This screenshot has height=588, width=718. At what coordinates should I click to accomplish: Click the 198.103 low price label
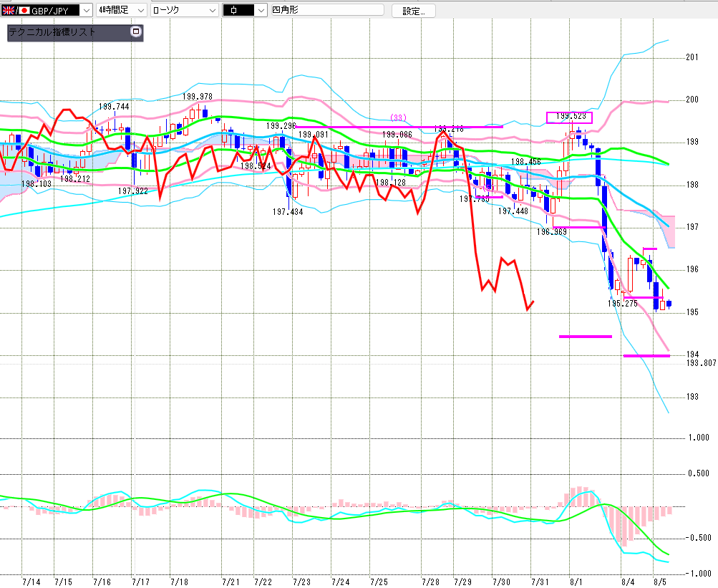(37, 184)
